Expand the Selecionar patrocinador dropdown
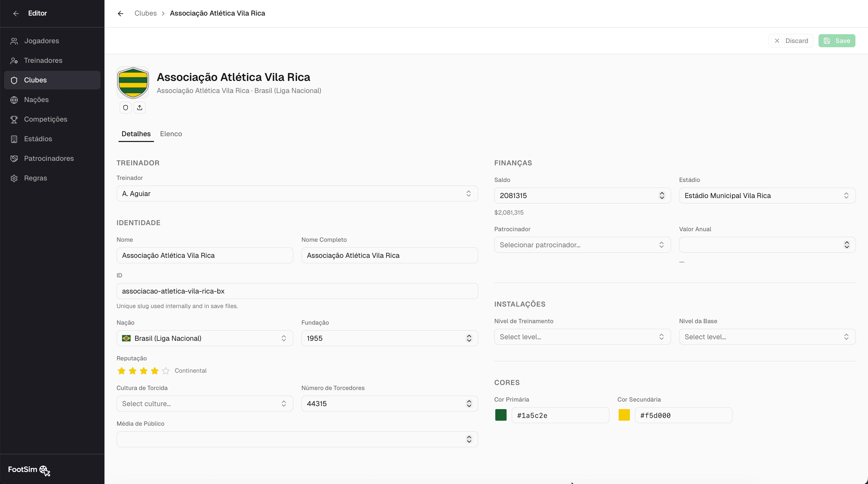The height and width of the screenshot is (484, 868). pyautogui.click(x=582, y=245)
